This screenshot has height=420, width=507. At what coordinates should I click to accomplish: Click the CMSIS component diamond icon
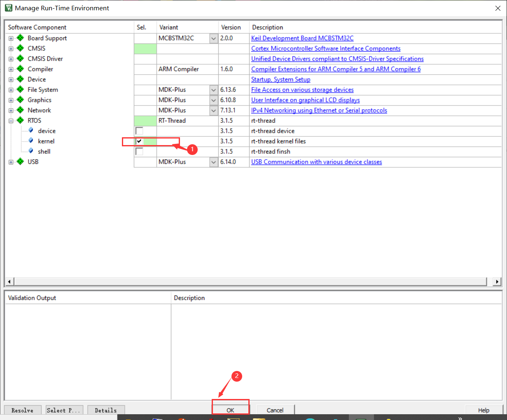pos(20,48)
